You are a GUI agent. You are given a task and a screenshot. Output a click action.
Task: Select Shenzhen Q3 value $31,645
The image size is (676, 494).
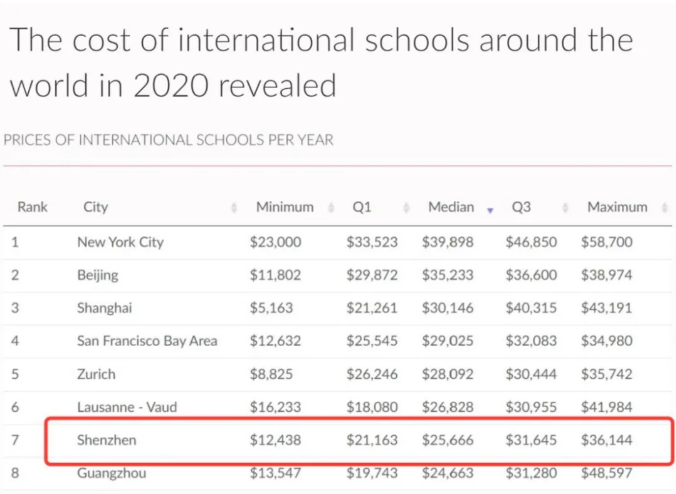(x=531, y=440)
